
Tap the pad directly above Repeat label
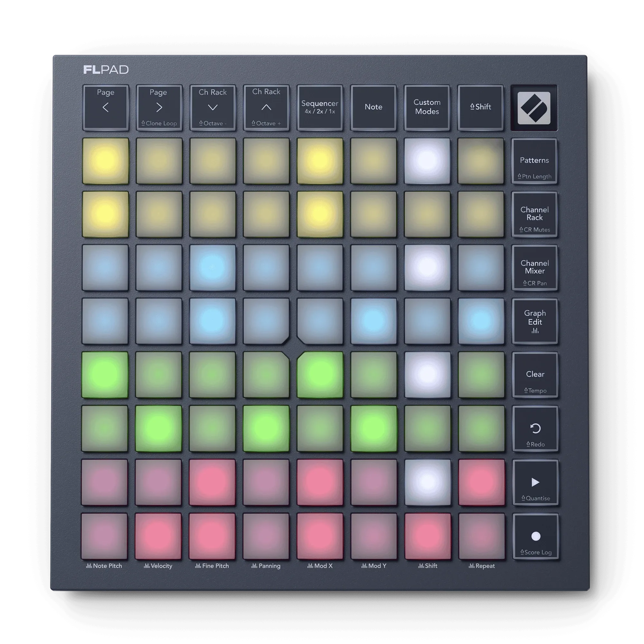pos(482,536)
